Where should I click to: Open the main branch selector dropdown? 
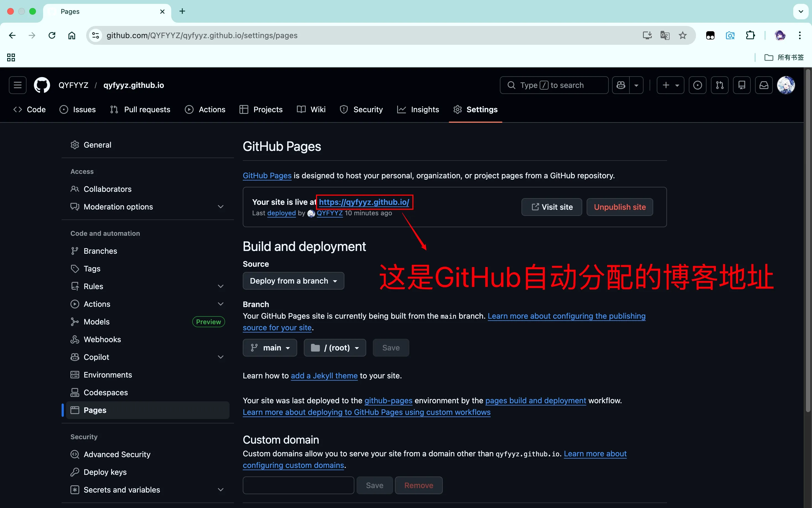tap(270, 347)
